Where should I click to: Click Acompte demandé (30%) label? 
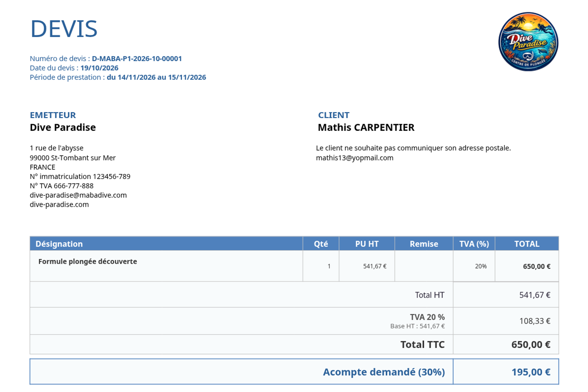(384, 372)
